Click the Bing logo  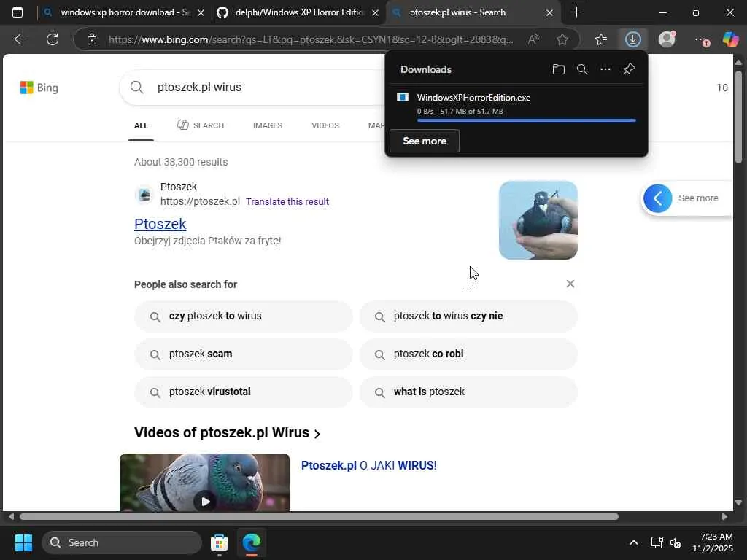(x=39, y=87)
